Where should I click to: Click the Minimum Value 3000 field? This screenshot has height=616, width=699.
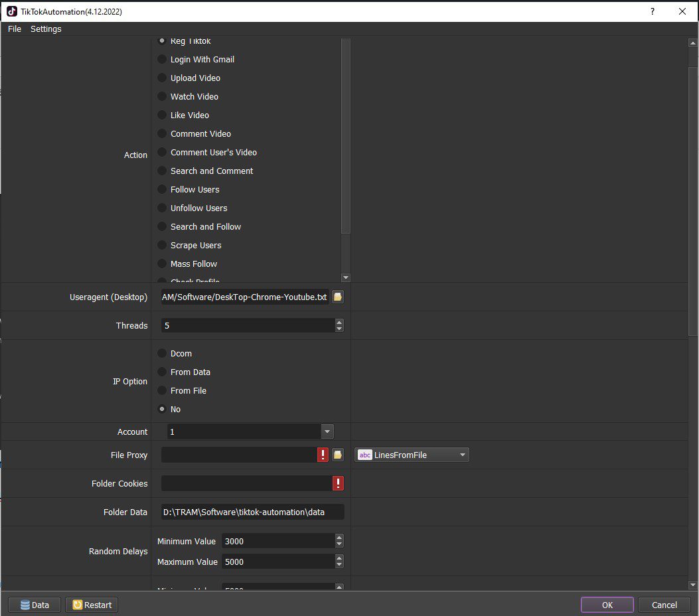[x=278, y=541]
